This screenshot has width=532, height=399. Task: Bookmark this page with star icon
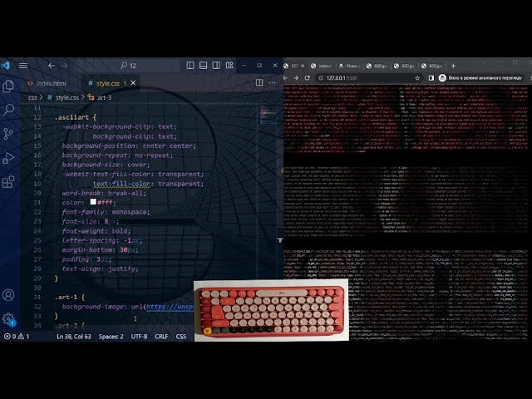click(x=417, y=78)
